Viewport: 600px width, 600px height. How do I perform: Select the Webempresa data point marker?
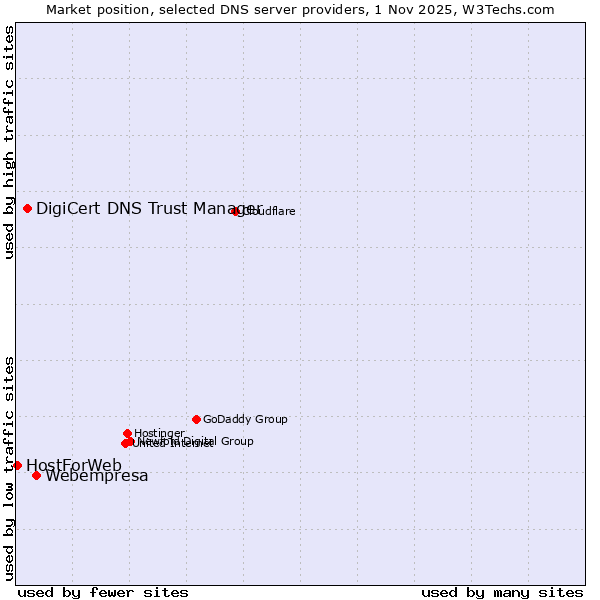click(36, 475)
